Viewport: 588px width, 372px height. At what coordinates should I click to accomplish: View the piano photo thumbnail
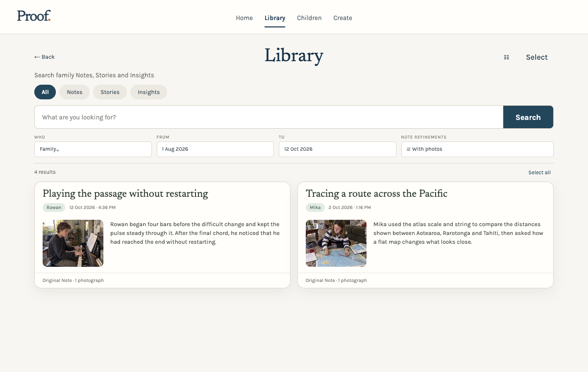73,243
